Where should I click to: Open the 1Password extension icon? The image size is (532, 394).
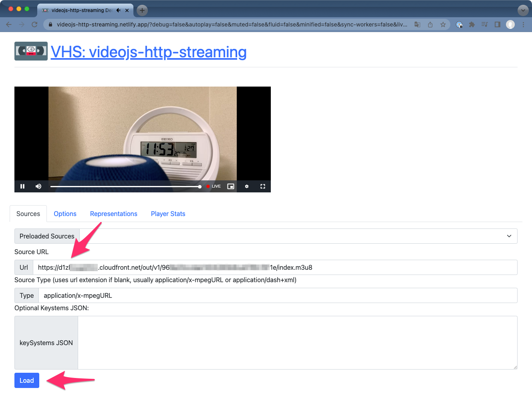[x=459, y=24]
